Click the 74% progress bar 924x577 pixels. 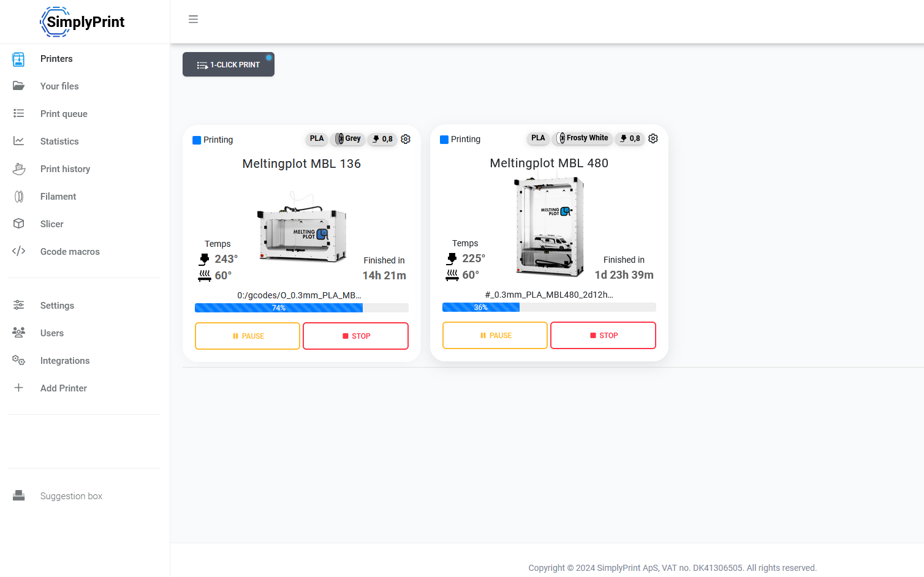[301, 308]
